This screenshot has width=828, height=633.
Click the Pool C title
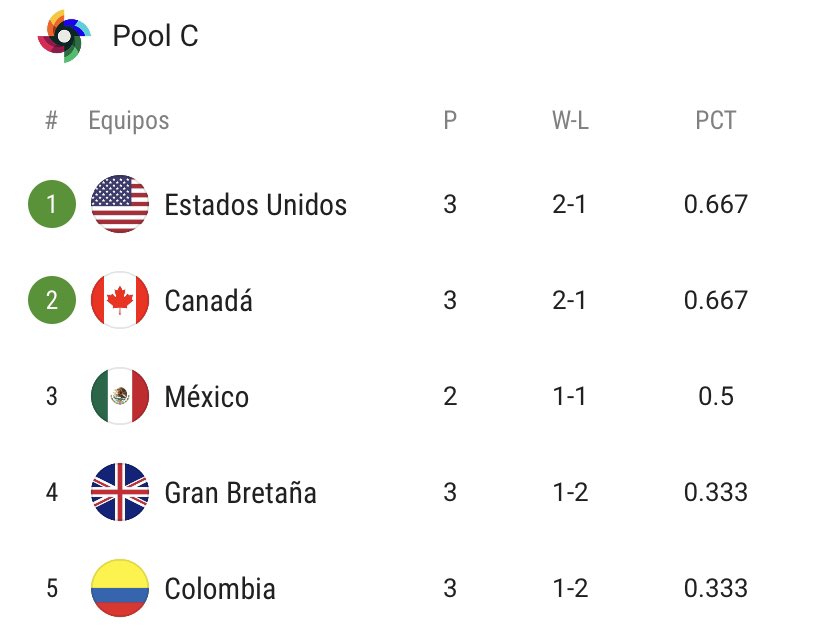tap(155, 36)
